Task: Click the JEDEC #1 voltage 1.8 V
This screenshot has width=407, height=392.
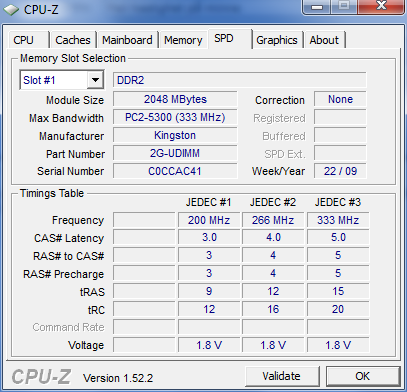Action: click(209, 345)
